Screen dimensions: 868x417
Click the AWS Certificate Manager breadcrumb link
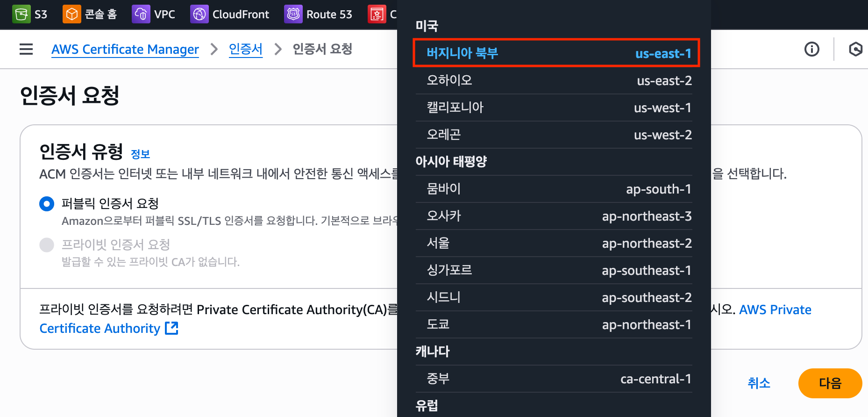125,49
